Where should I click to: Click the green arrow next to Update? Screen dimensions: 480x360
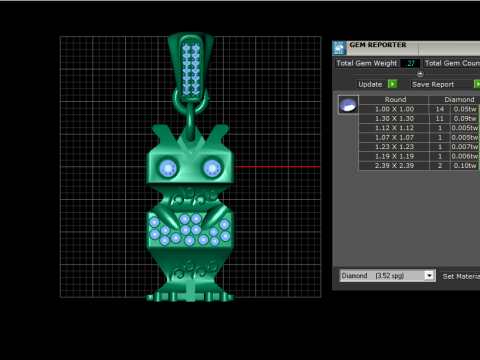(x=393, y=84)
